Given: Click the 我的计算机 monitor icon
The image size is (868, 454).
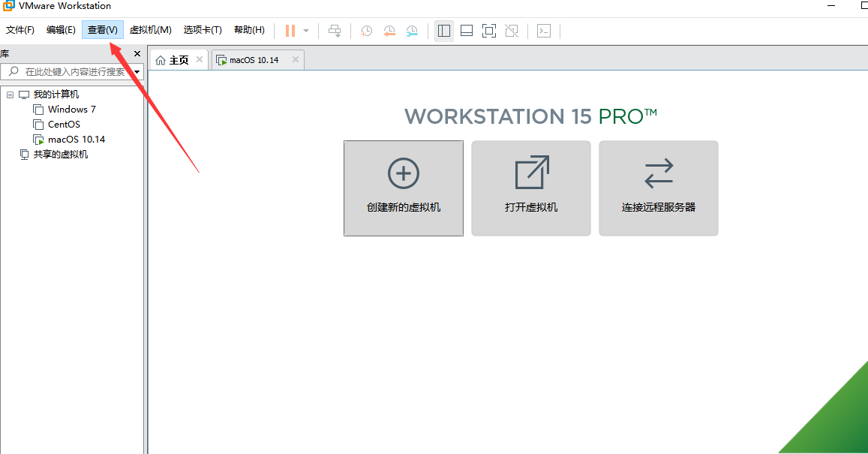Looking at the screenshot, I should [x=24, y=95].
